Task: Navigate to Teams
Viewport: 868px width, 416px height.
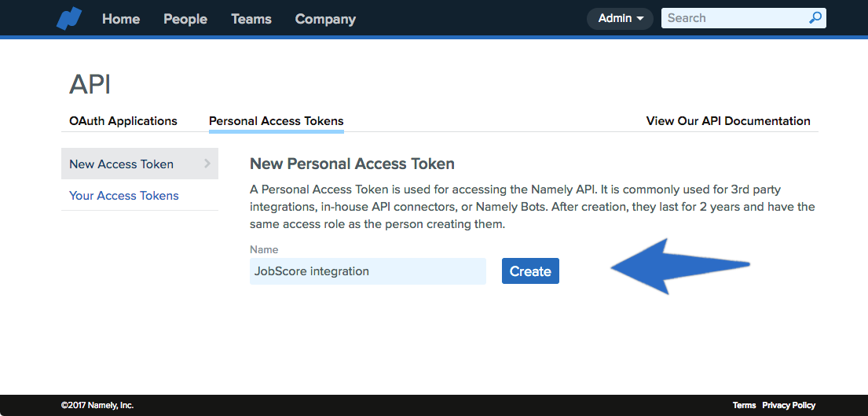Action: pyautogui.click(x=251, y=19)
